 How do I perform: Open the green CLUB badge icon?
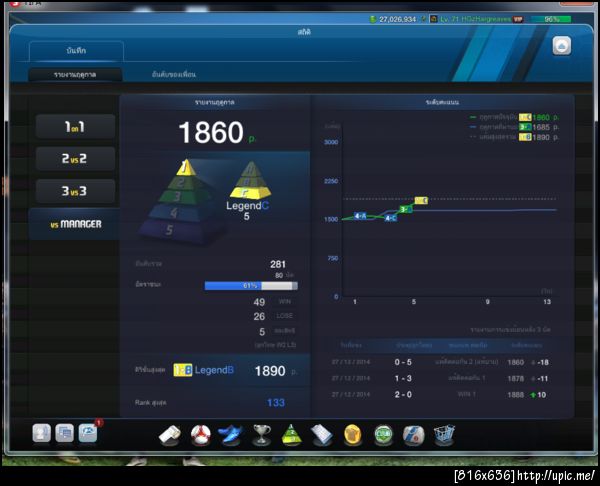click(383, 435)
